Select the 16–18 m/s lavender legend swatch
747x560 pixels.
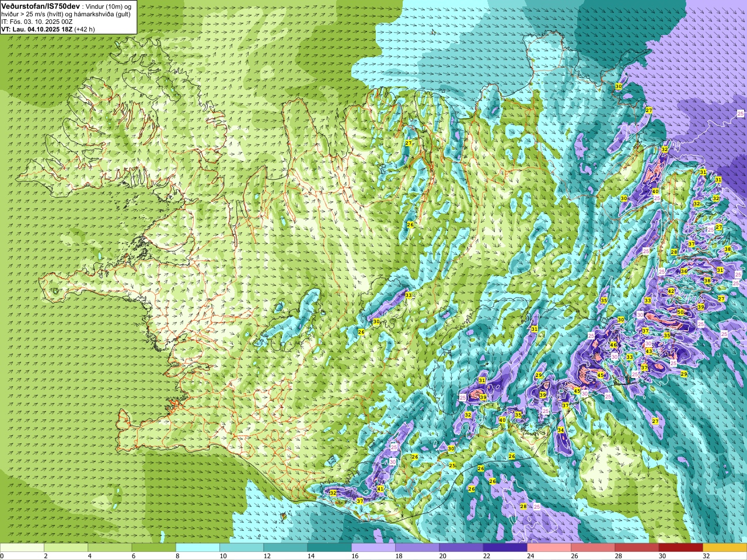pyautogui.click(x=373, y=548)
